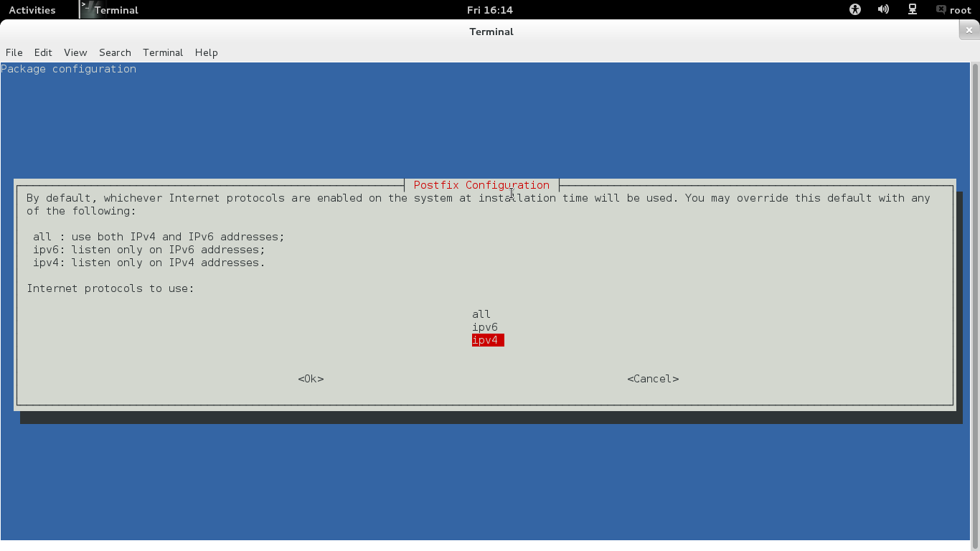980x551 pixels.
Task: Click 'Internet protocols to use:' label
Action: click(x=110, y=288)
